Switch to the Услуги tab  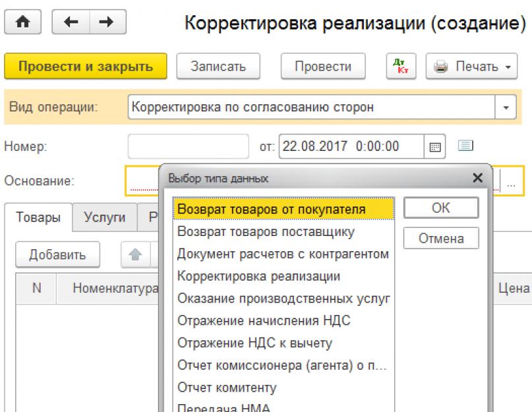(105, 218)
